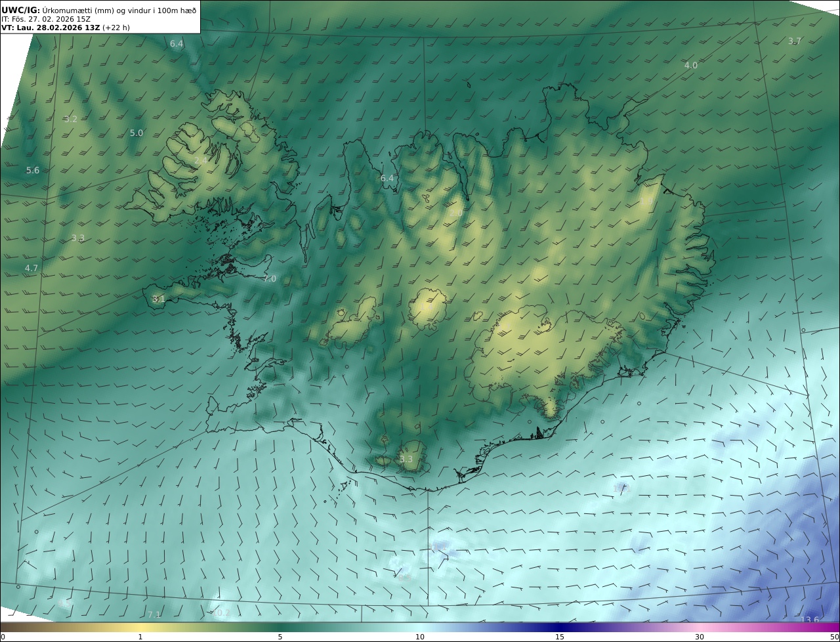Pick the colorbar tick label 15

click(560, 637)
